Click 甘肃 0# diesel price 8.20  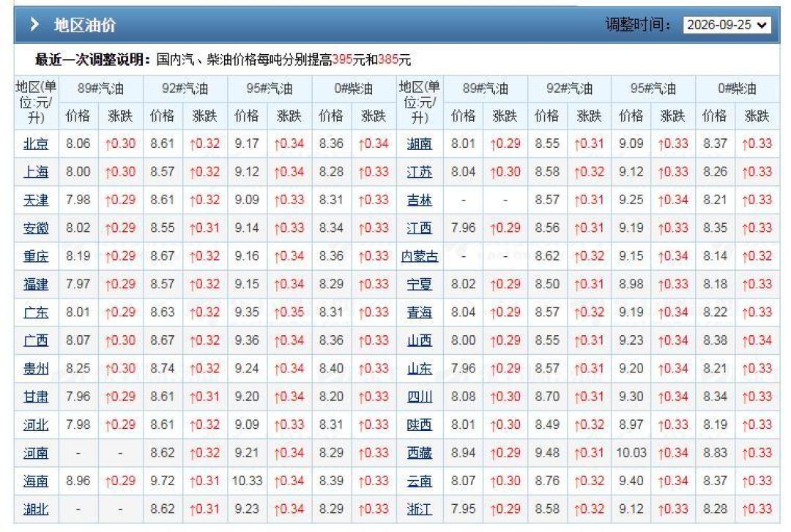331,397
